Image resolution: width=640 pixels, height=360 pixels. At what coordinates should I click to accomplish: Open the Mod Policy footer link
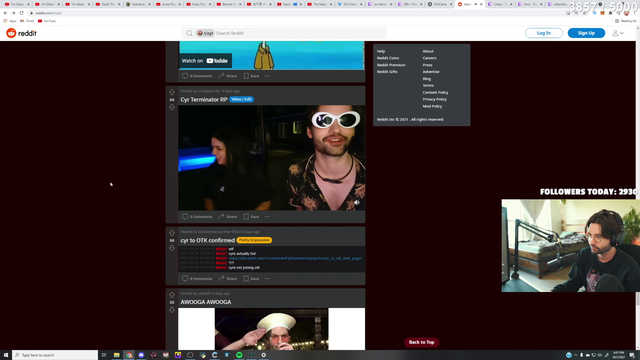click(432, 106)
